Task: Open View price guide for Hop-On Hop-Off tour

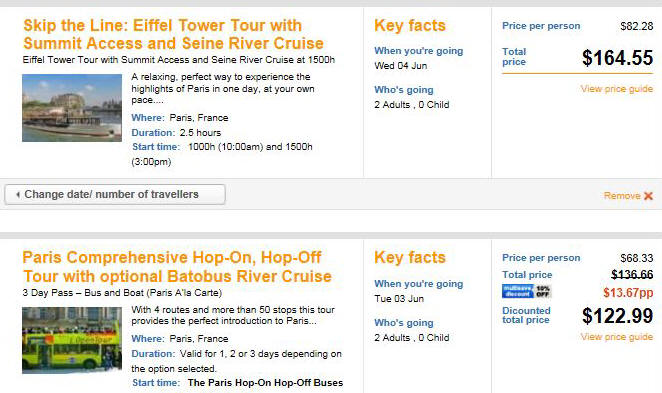Action: (616, 337)
